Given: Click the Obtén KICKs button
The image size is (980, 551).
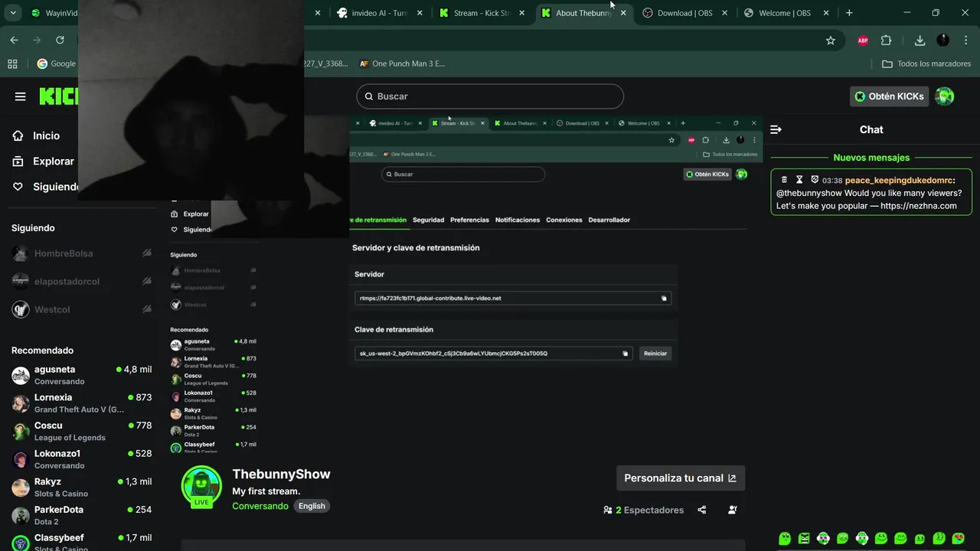Looking at the screenshot, I should [890, 96].
